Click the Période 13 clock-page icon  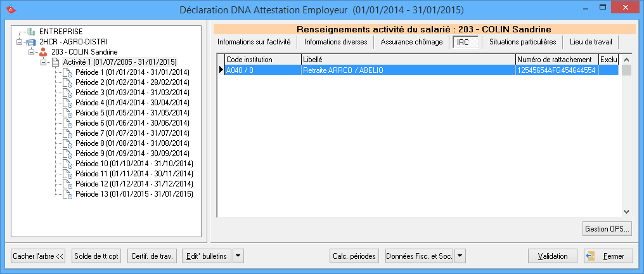(x=67, y=194)
